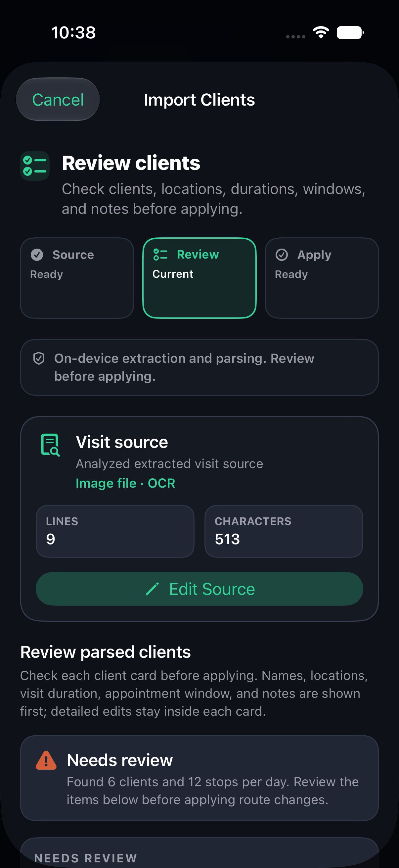Click the shield icon beside the on-device notice
The width and height of the screenshot is (399, 868).
click(39, 359)
